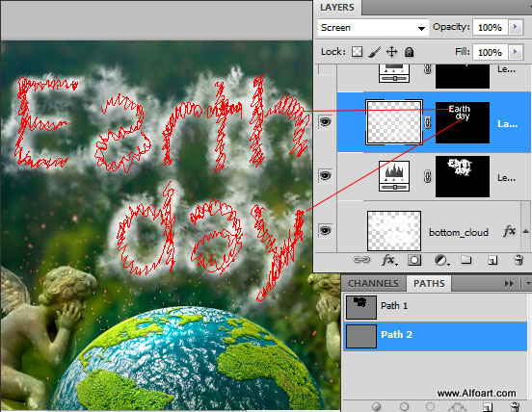The width and height of the screenshot is (532, 412).
Task: Switch to the PATHS tab
Action: click(429, 283)
